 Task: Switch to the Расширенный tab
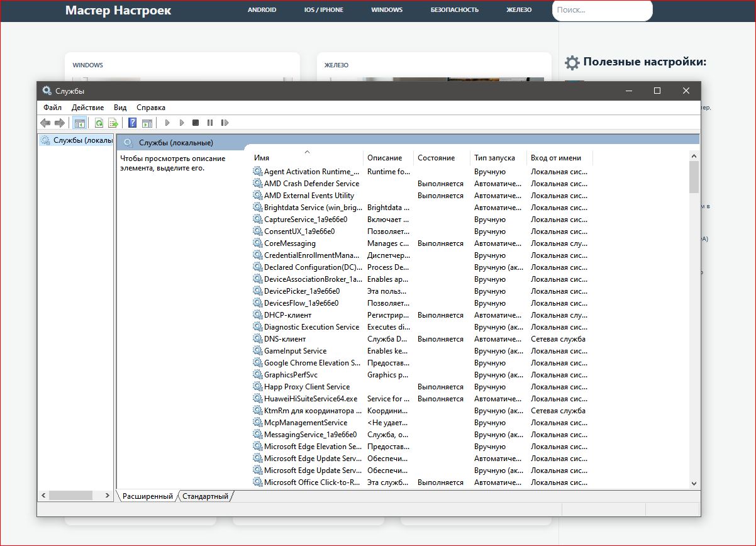(x=147, y=496)
